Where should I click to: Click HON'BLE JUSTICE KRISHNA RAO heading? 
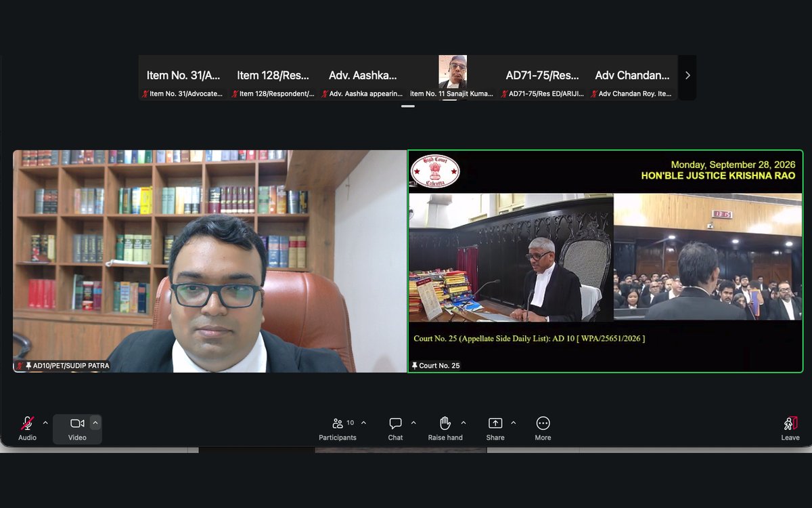coord(718,176)
